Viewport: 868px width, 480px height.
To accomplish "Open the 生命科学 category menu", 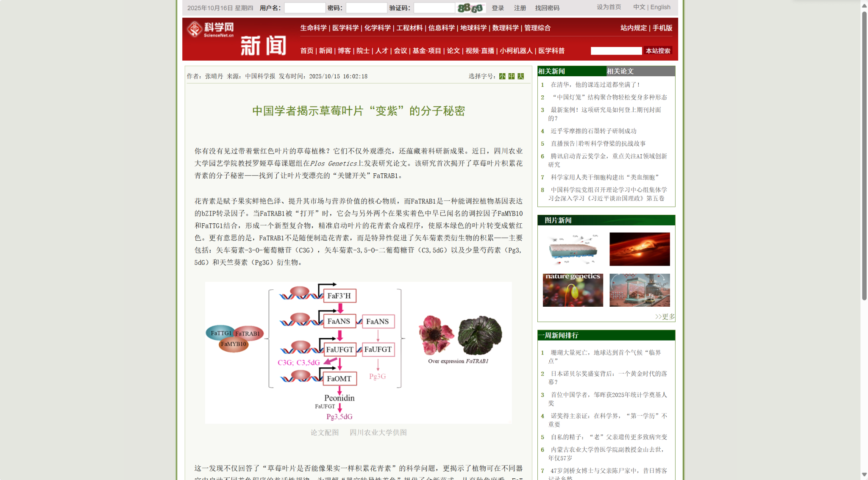I will click(313, 28).
